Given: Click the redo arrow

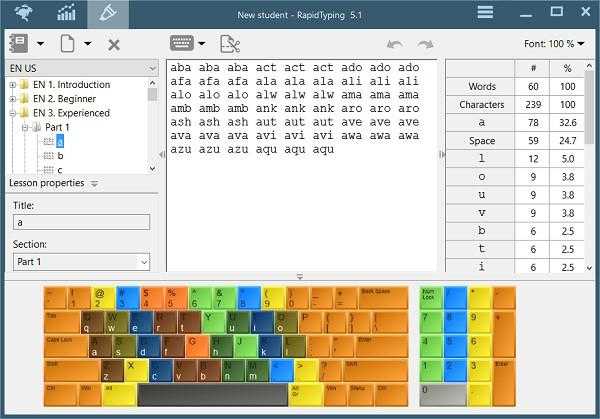Looking at the screenshot, I should (x=426, y=44).
